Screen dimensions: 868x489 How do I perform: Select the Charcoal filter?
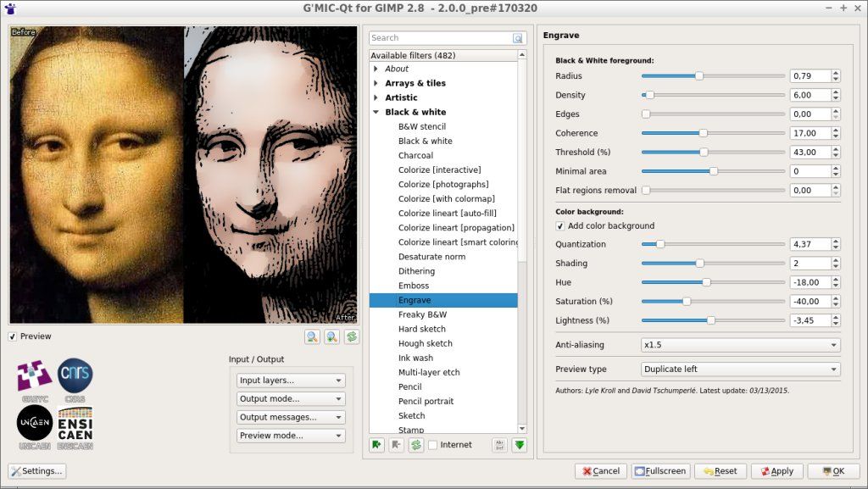(415, 155)
